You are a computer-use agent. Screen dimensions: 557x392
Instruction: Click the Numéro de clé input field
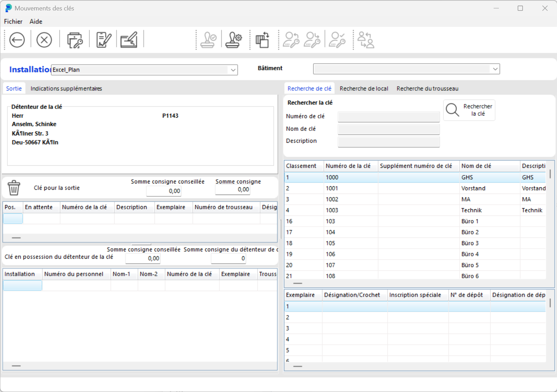pyautogui.click(x=389, y=117)
